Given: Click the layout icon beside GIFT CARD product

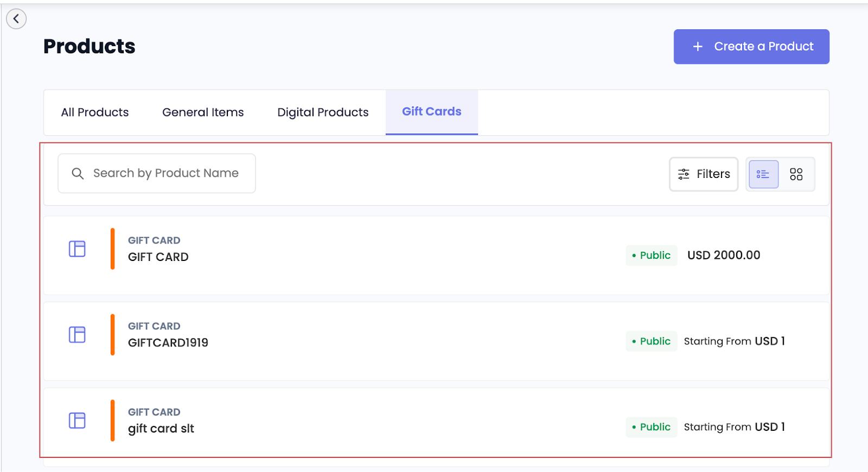Looking at the screenshot, I should 77,249.
